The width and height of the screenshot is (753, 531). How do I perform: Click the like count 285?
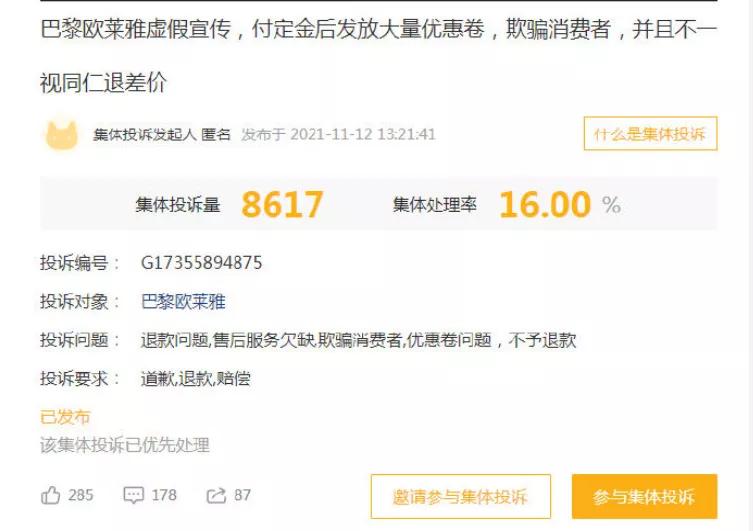click(81, 495)
